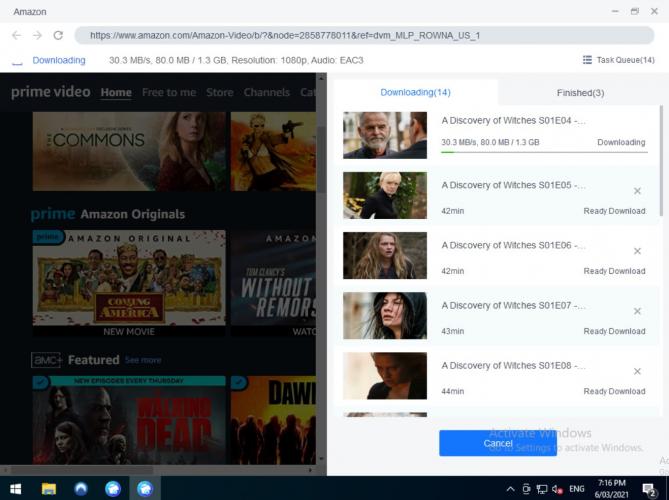Click the Downloading status link
The height and width of the screenshot is (500, 669).
click(x=59, y=60)
